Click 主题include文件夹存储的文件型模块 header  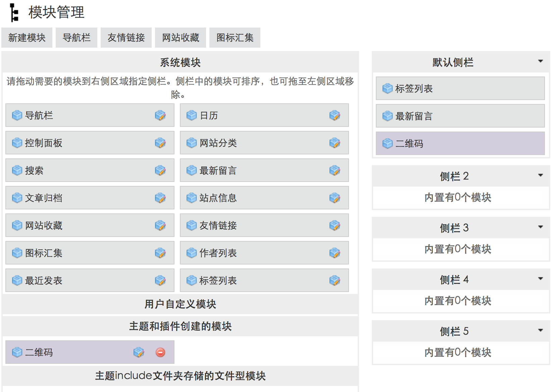tap(180, 376)
